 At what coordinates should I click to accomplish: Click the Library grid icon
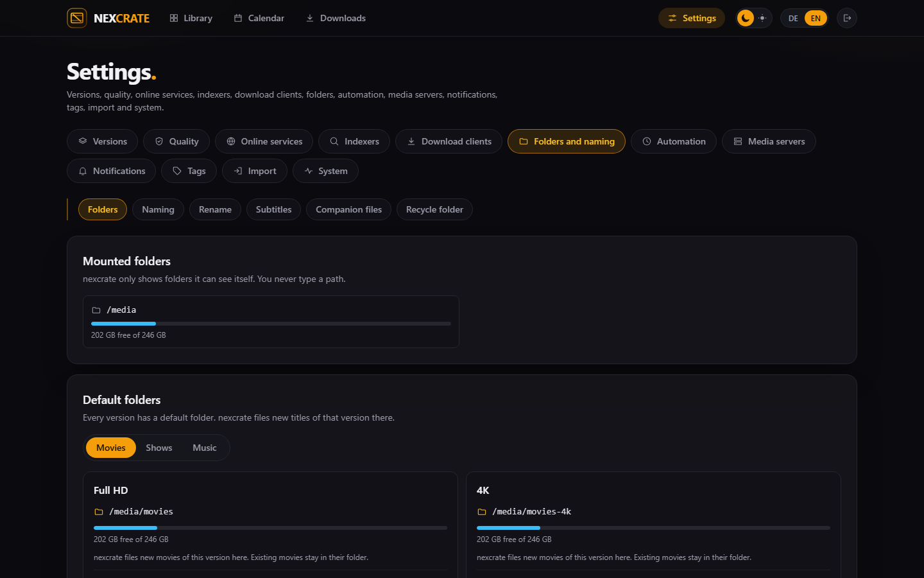[174, 18]
